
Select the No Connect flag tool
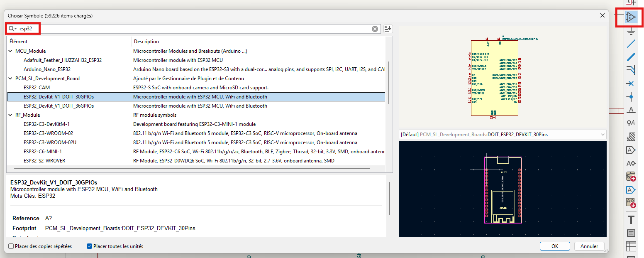point(631,83)
